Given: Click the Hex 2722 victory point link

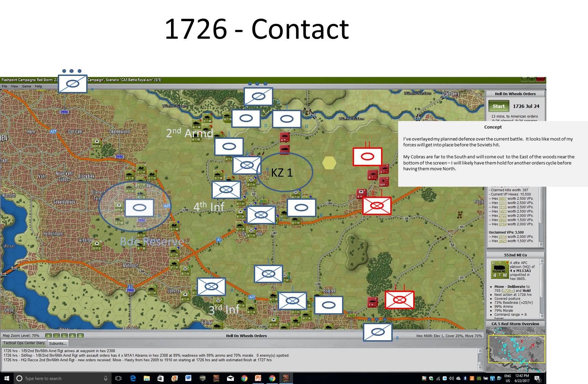Looking at the screenshot, I should (x=502, y=216).
